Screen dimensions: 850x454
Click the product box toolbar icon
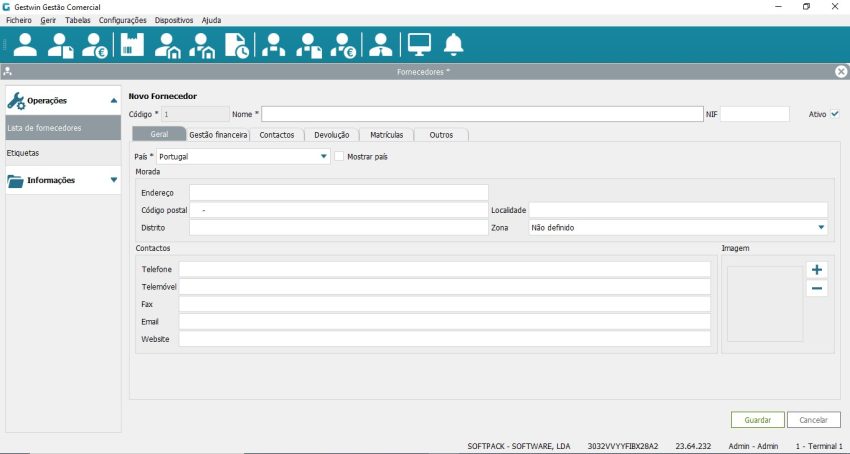132,45
